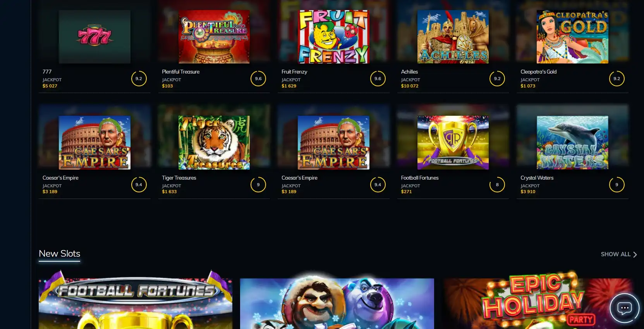Click the rating 9 circle for Tiger Treasures
The width and height of the screenshot is (644, 329).
[x=258, y=185]
